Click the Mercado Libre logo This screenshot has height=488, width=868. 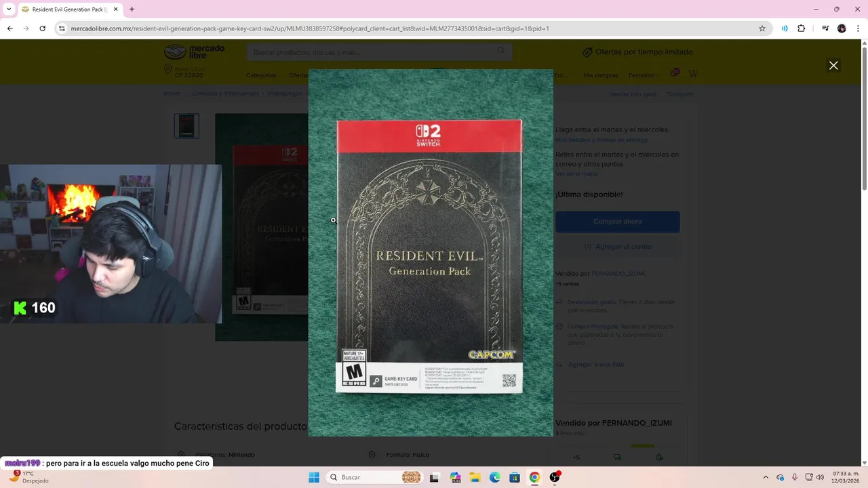point(194,52)
